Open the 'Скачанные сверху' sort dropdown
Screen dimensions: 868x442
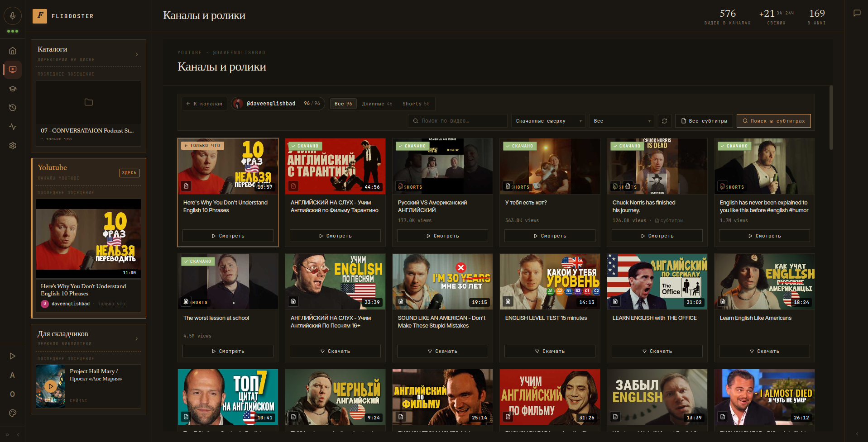[548, 121]
